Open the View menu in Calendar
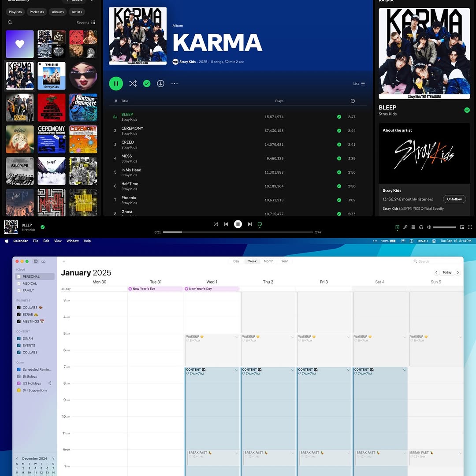The width and height of the screenshot is (476, 476). 58,241
